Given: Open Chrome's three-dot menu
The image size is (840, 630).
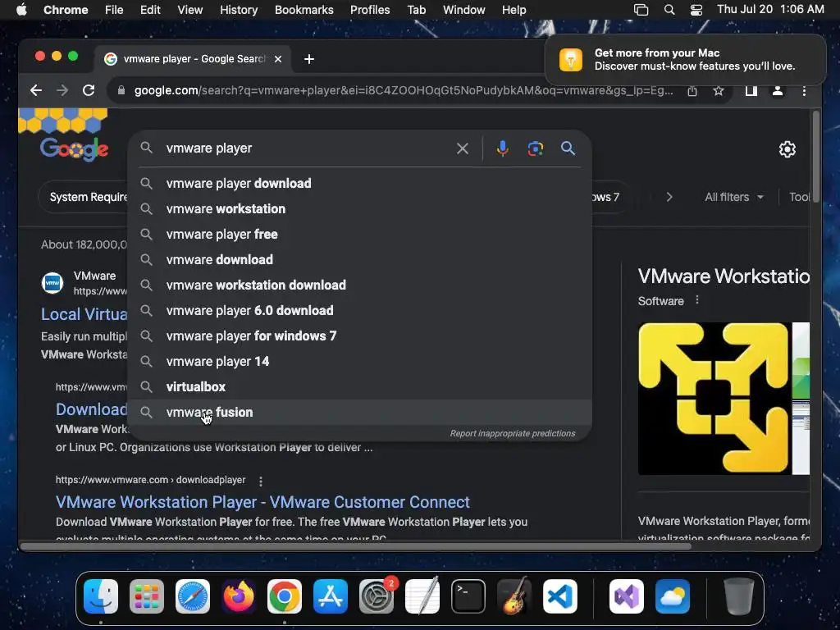Looking at the screenshot, I should coord(804,91).
